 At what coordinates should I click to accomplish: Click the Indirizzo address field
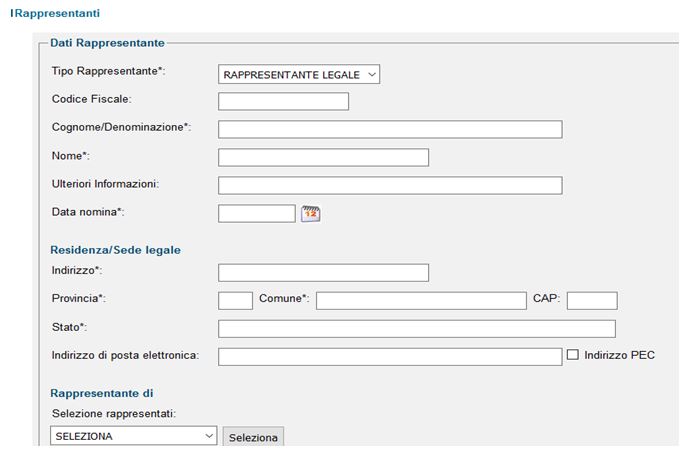(323, 273)
